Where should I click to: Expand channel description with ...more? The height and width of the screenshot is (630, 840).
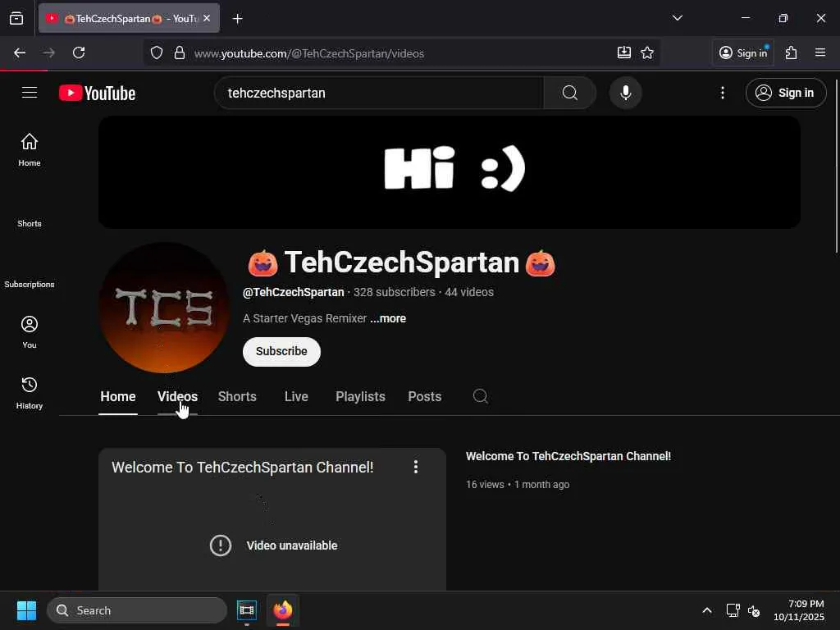(x=388, y=318)
